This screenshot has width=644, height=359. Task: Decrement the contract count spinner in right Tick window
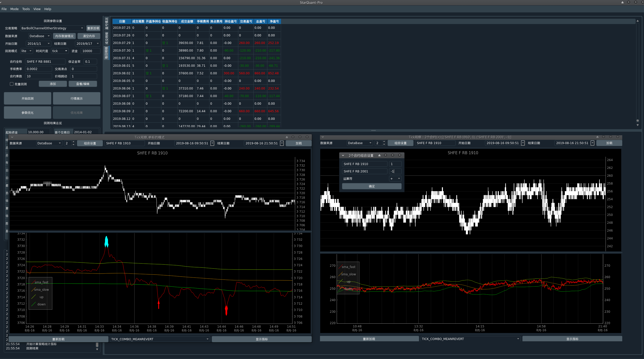(384, 144)
